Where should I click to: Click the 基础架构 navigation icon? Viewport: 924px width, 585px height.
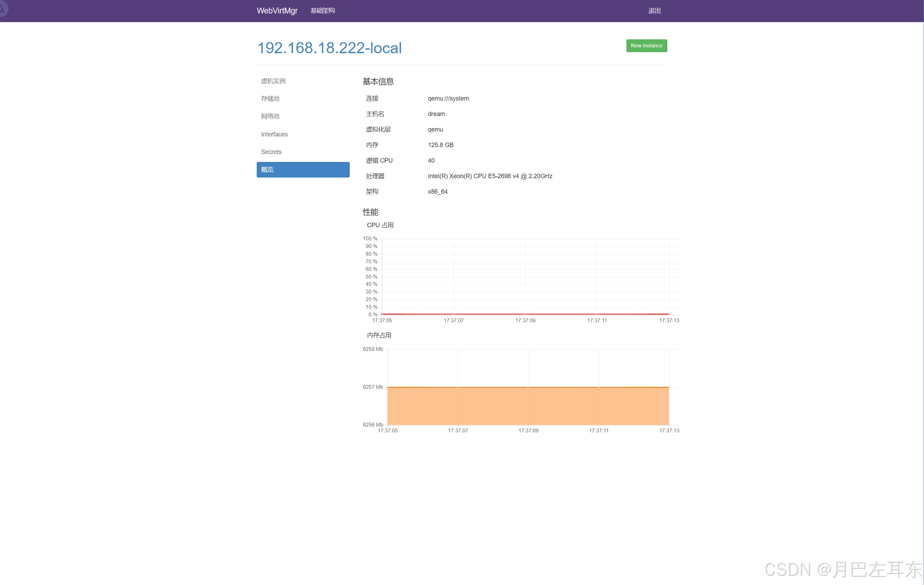[x=323, y=10]
